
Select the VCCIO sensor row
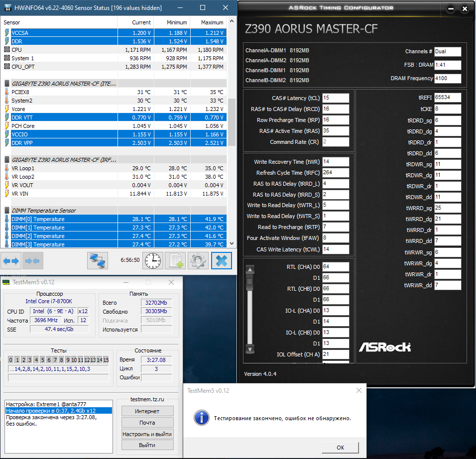tap(116, 134)
